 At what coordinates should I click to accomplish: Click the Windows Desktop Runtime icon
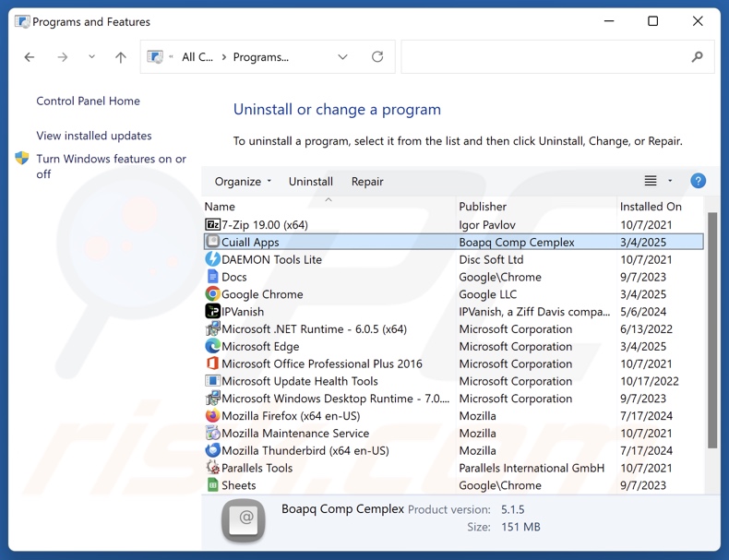click(x=212, y=398)
